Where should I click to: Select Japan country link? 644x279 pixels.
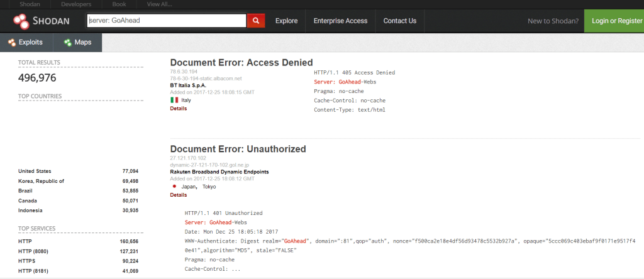(x=189, y=187)
